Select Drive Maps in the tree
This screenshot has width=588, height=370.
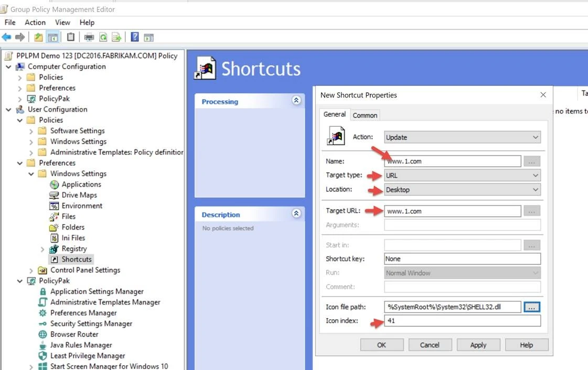(79, 195)
